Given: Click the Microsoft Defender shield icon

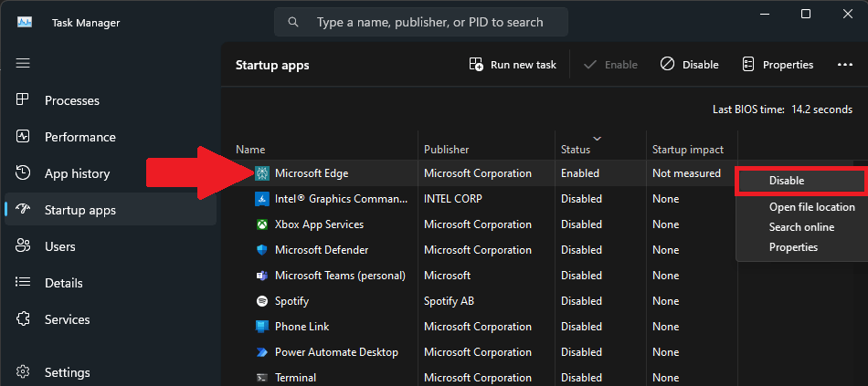Looking at the screenshot, I should point(262,250).
